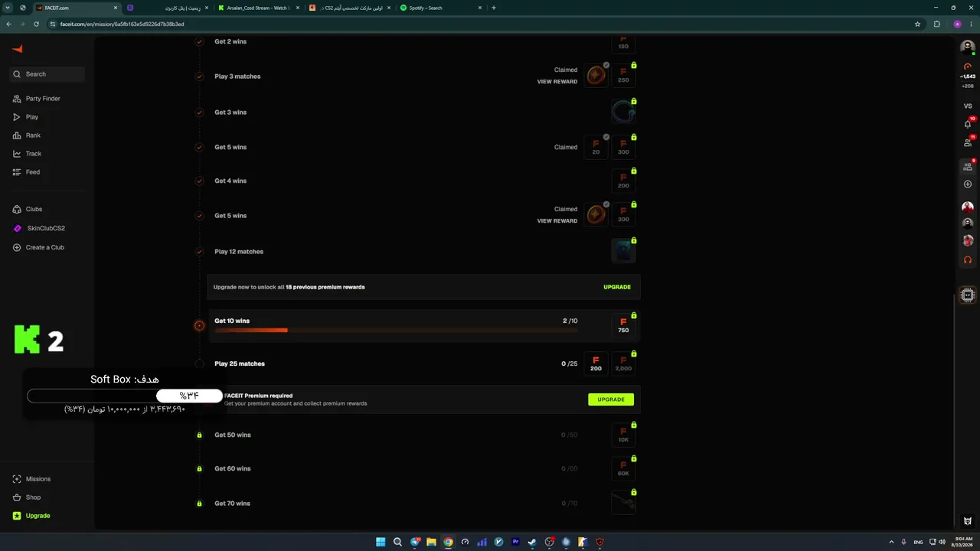This screenshot has width=980, height=551.
Task: Open the support headset icon
Action: pos(968,259)
